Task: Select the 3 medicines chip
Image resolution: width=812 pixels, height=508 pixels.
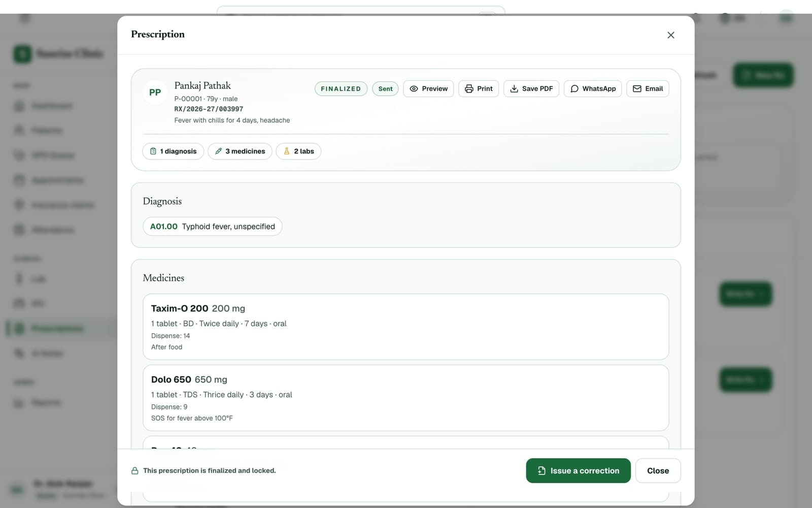Action: pos(240,151)
